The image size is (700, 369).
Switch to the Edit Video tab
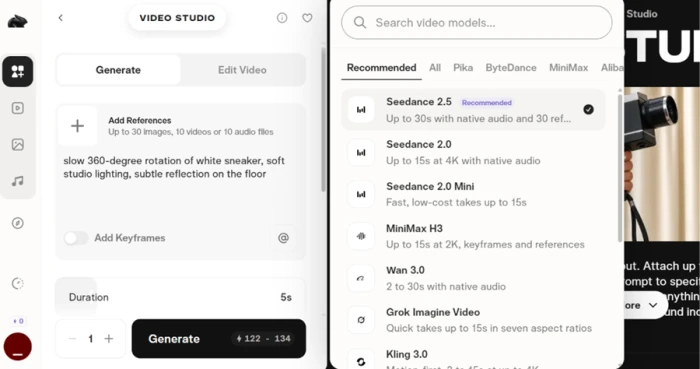[242, 70]
